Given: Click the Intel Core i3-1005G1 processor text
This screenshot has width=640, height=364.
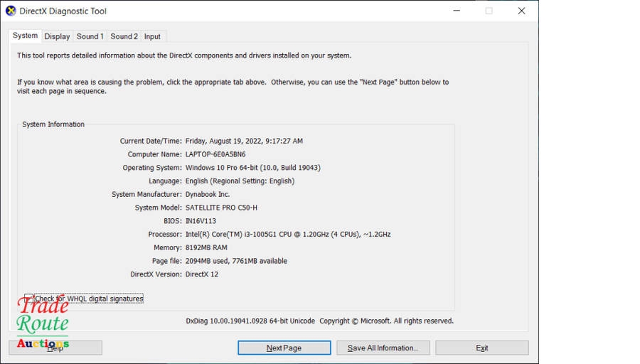Looking at the screenshot, I should pos(287,234).
